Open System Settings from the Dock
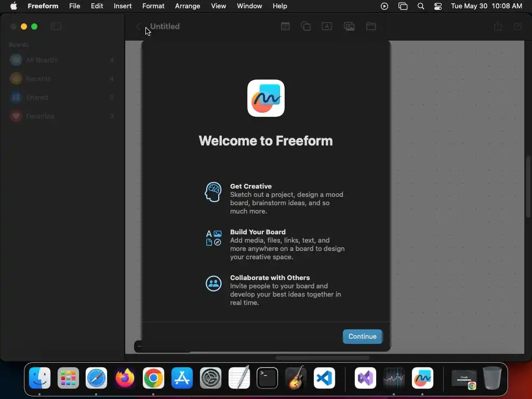The height and width of the screenshot is (399, 532). 211,378
